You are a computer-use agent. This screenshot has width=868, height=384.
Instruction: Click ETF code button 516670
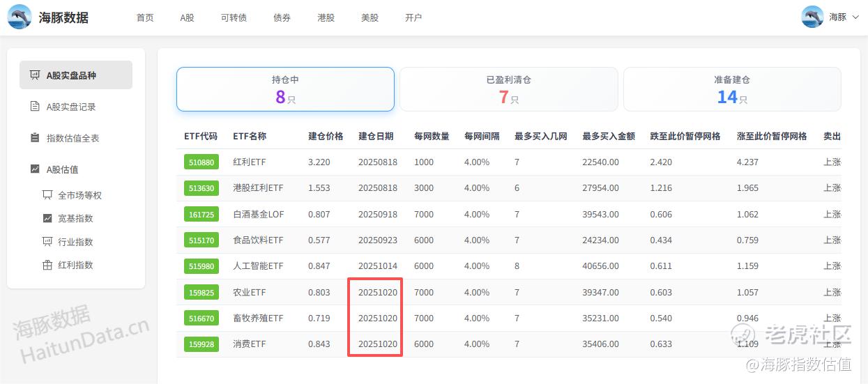[201, 318]
